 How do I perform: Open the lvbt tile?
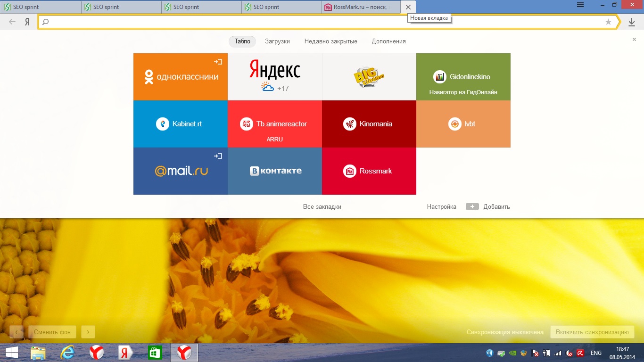coord(463,124)
